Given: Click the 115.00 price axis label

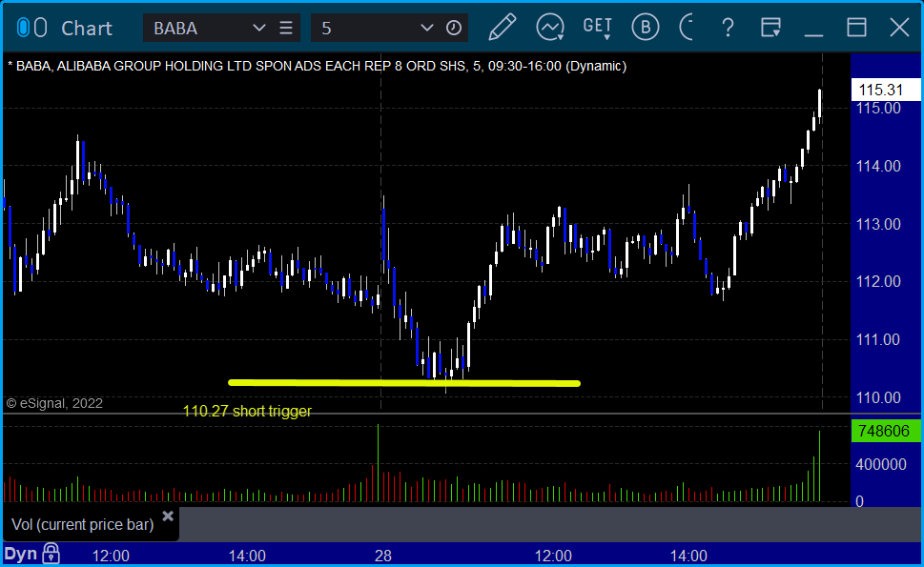Looking at the screenshot, I should pos(878,109).
